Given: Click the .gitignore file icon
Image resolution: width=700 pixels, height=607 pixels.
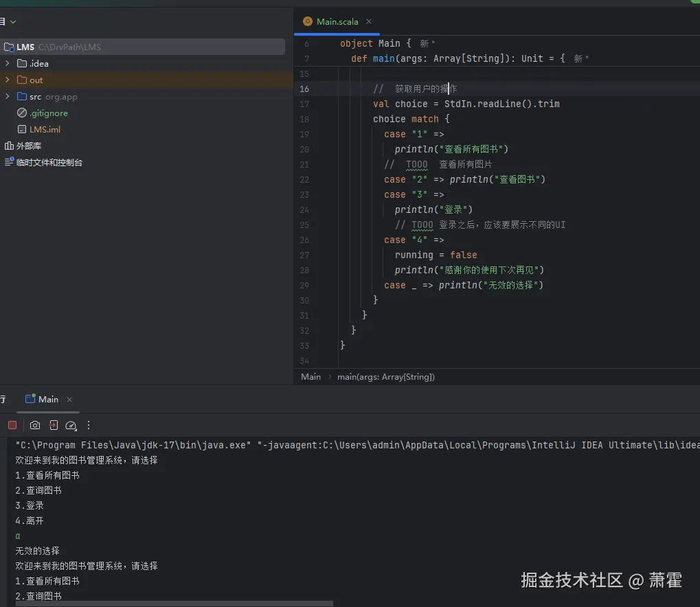Looking at the screenshot, I should pyautogui.click(x=22, y=113).
